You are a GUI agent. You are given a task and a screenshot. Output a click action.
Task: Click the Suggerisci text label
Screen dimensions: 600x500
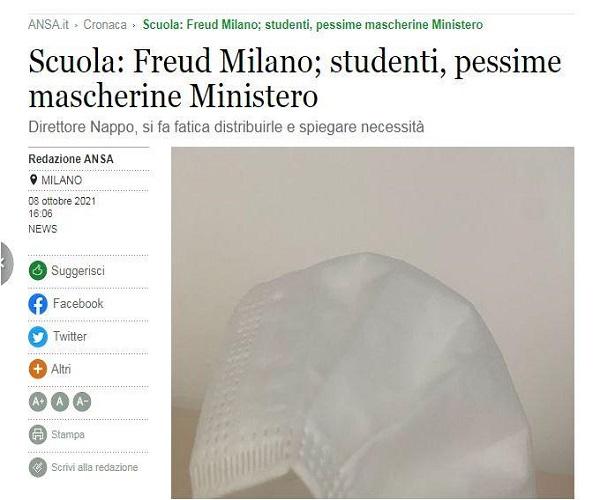78,270
